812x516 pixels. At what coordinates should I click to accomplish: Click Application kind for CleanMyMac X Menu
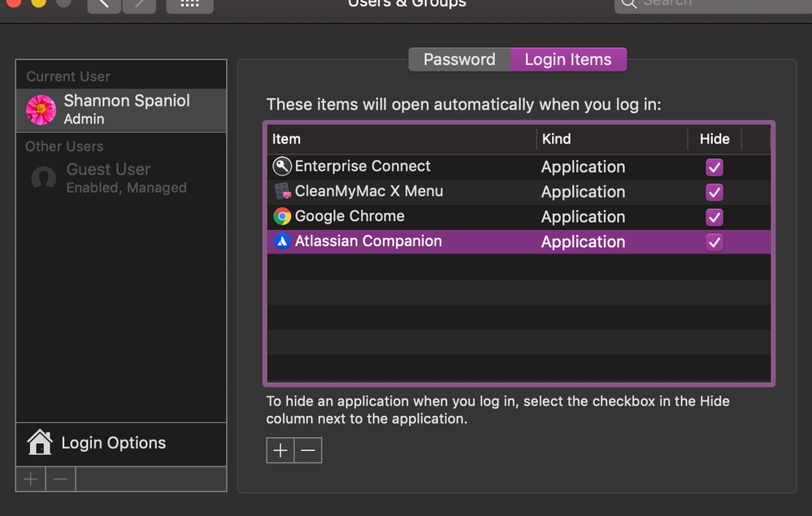(583, 192)
